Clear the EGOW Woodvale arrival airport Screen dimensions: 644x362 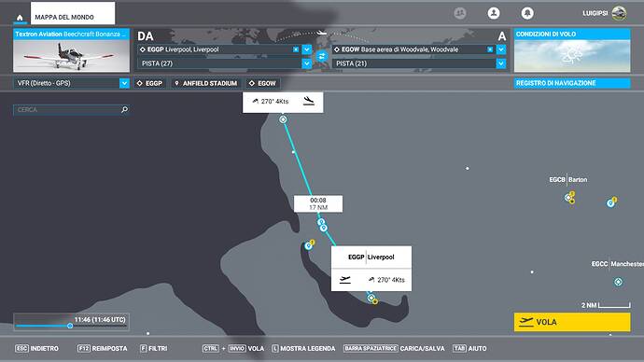click(x=490, y=49)
